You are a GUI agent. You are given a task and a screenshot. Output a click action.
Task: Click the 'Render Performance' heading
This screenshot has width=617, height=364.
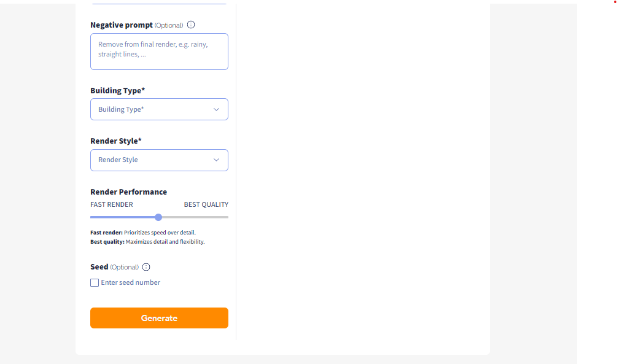128,192
